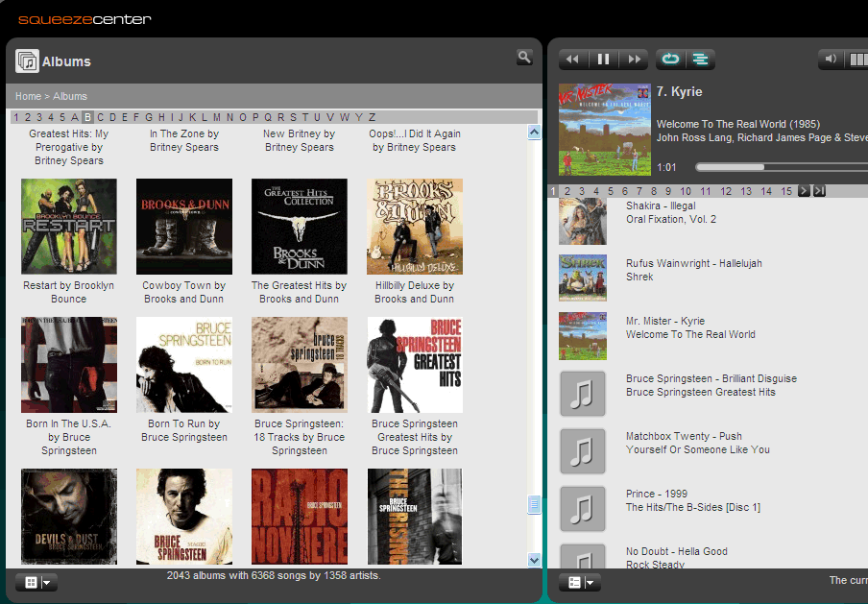The height and width of the screenshot is (604, 868).
Task: Open the album view mode dropdown
Action: tap(37, 582)
